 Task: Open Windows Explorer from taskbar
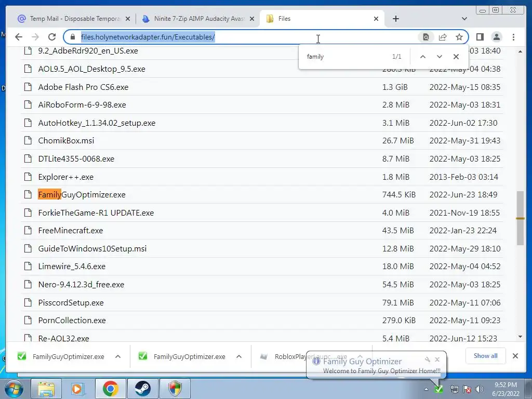pos(46,389)
